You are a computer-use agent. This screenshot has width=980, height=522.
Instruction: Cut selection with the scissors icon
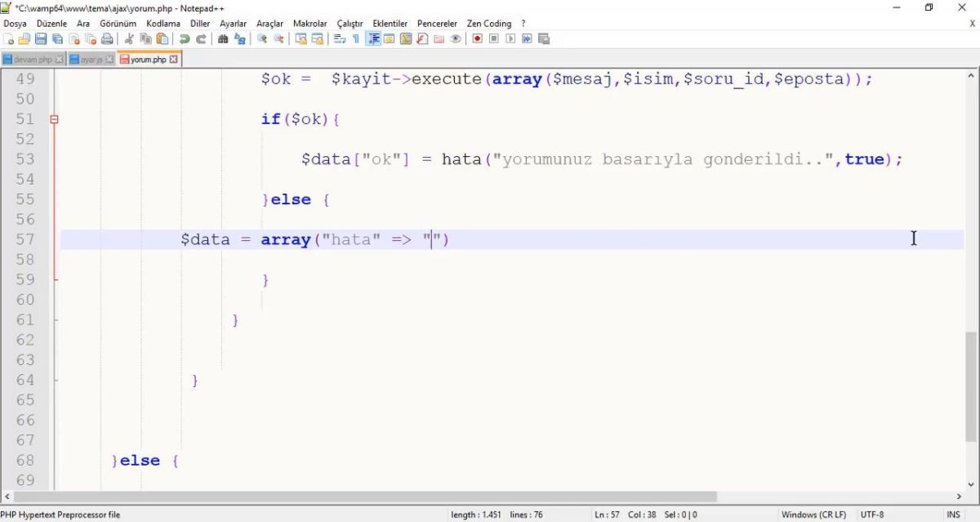coord(129,38)
